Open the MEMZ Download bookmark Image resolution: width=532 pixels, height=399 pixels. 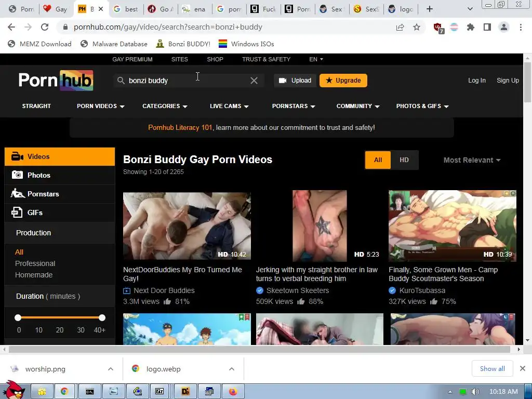39,44
